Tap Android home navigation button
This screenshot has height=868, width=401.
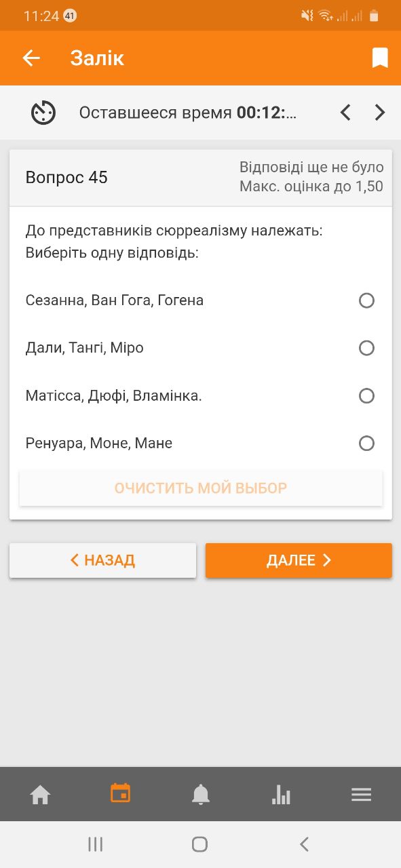tap(199, 844)
